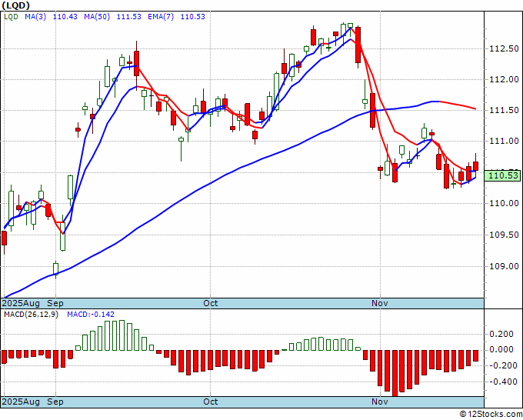Click Sep on the price chart date axis

(x=55, y=303)
